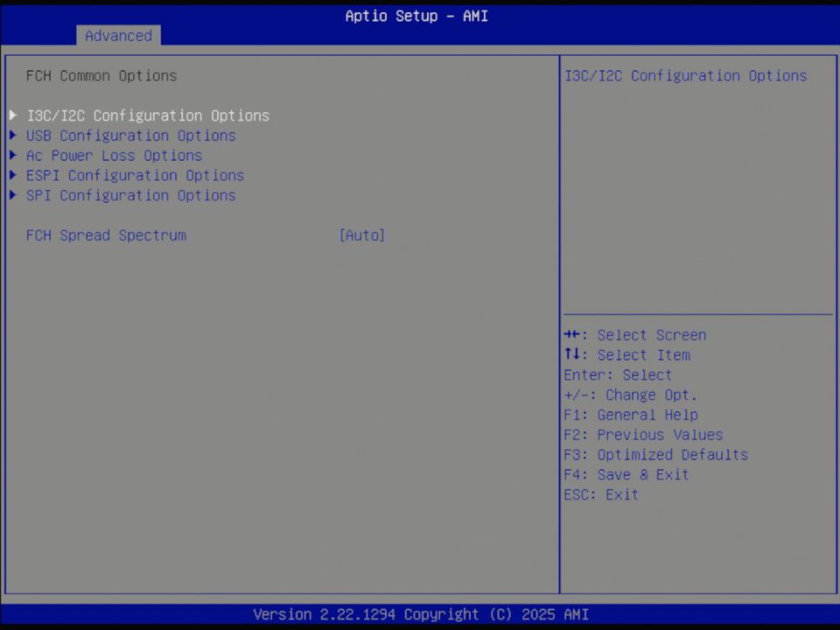Switch to the Advanced tab
Viewport: 840px width, 630px height.
[x=118, y=36]
